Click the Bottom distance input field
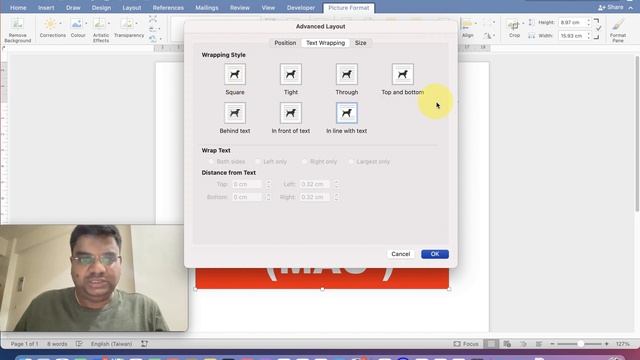The width and height of the screenshot is (640, 360). (x=247, y=197)
